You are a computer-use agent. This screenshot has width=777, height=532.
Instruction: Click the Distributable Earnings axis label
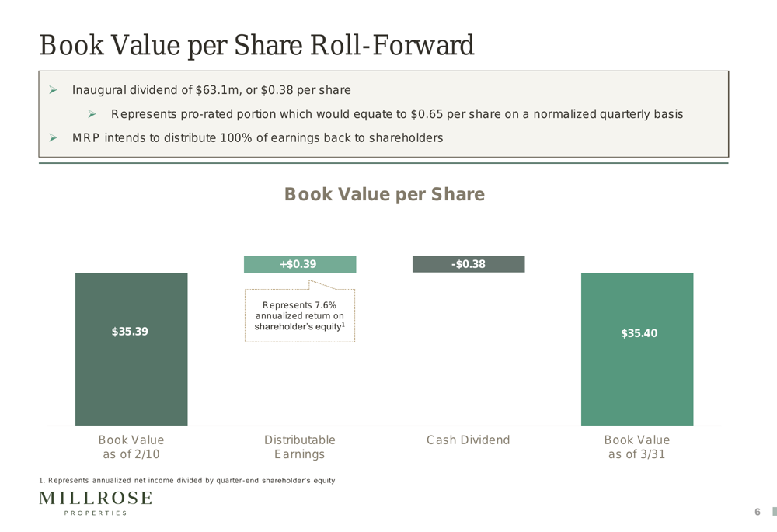click(300, 447)
